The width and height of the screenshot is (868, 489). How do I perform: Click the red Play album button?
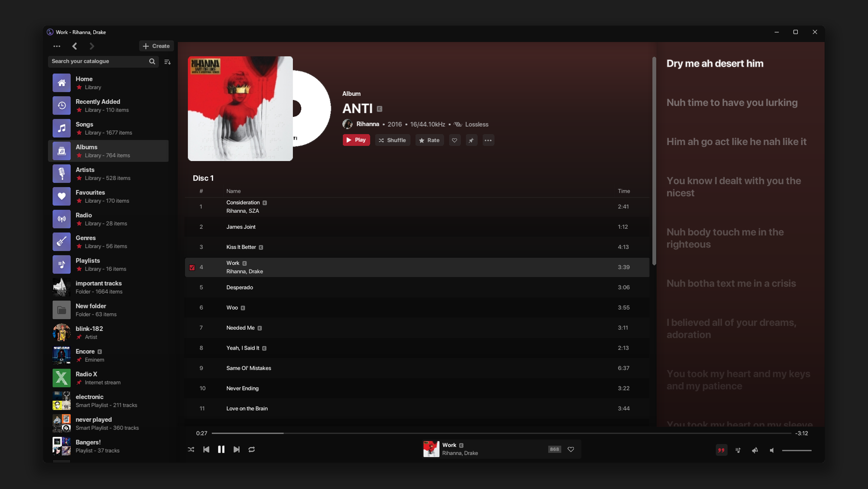[356, 140]
